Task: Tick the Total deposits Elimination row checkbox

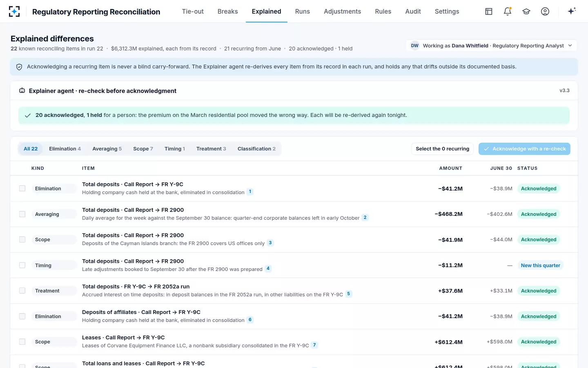Action: point(22,188)
